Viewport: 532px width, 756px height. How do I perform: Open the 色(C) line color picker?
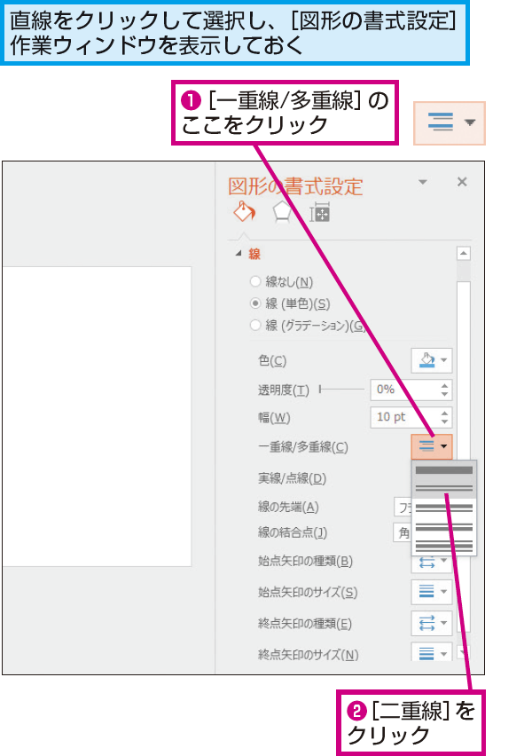432,360
